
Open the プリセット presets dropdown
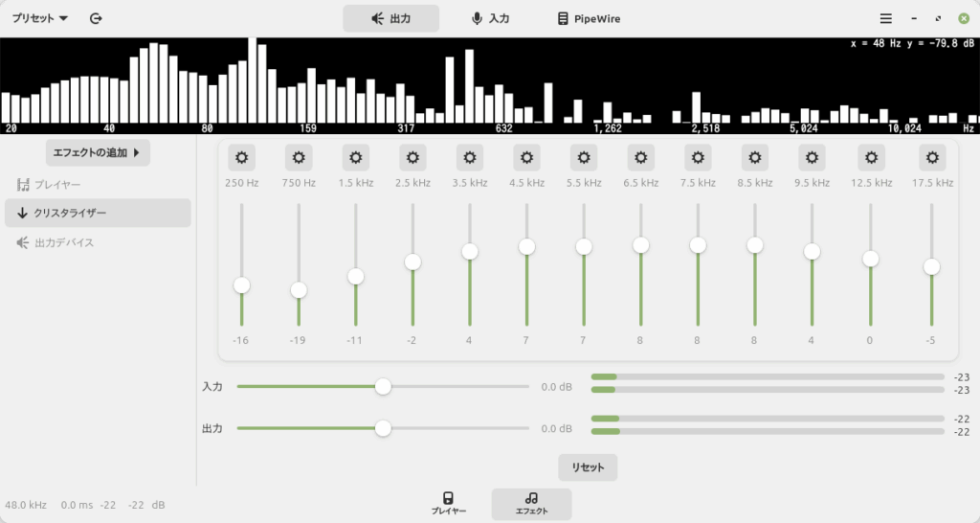tap(39, 18)
